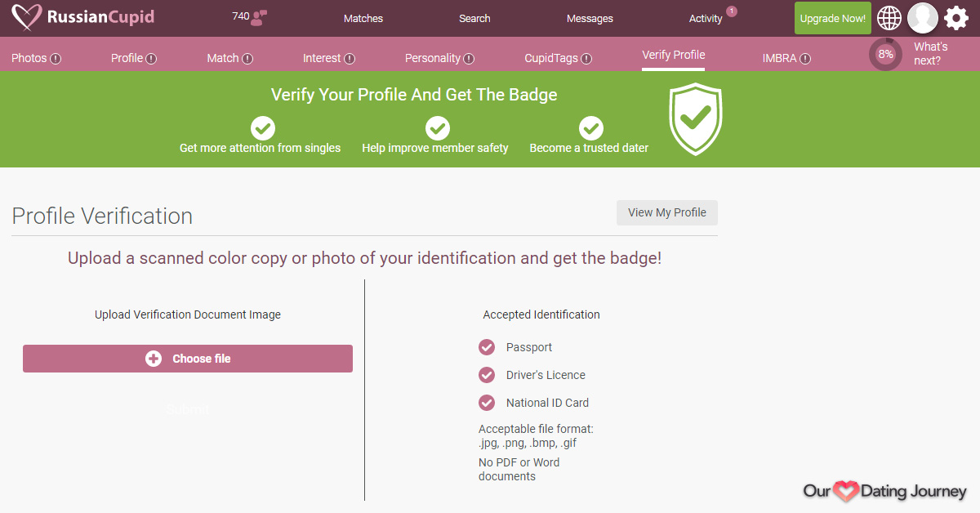Click Choose file to upload document

click(x=188, y=359)
